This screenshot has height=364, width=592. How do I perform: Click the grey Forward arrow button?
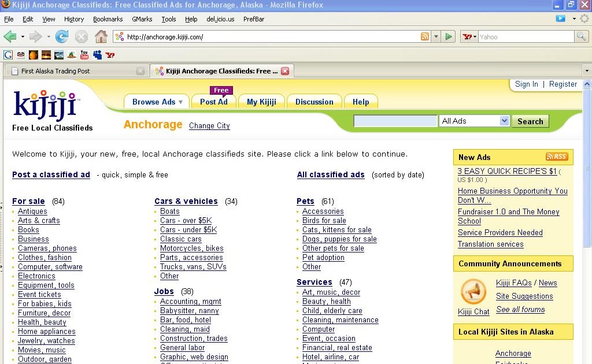pyautogui.click(x=35, y=36)
